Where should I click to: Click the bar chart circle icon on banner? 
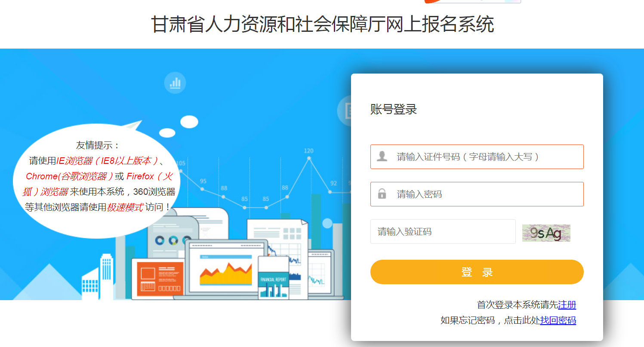point(175,83)
